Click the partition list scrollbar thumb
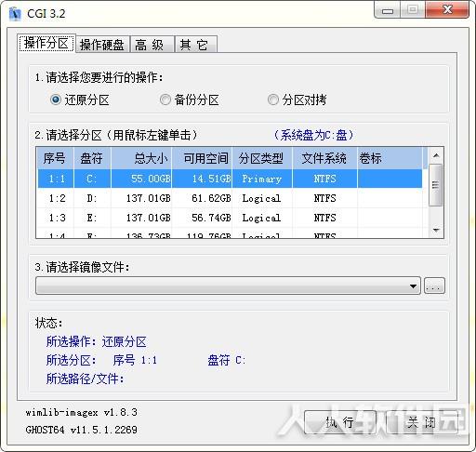Screen dimensions: 476x452 point(436,185)
